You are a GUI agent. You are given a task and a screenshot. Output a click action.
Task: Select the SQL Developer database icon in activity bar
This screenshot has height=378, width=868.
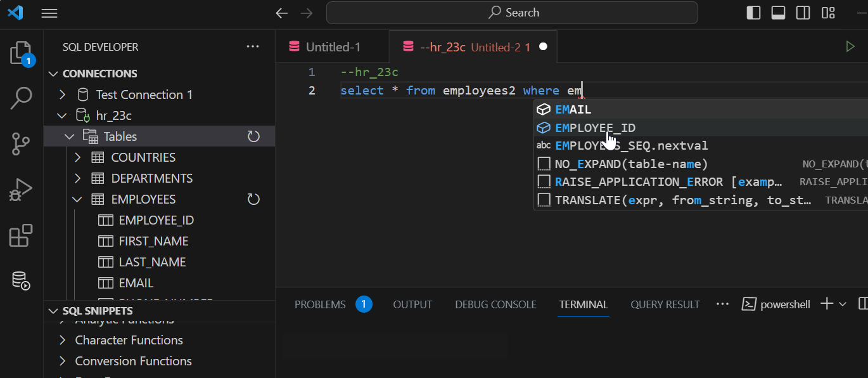[x=21, y=280]
